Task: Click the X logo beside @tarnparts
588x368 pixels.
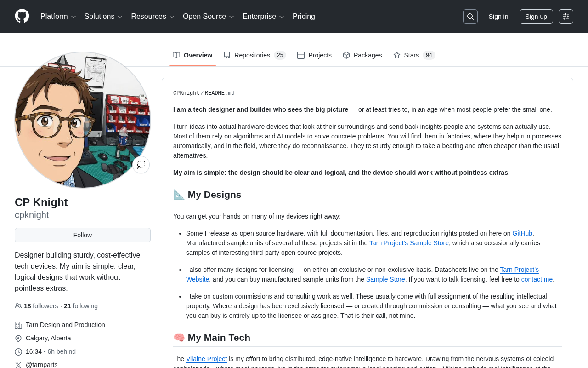Action: 18,365
